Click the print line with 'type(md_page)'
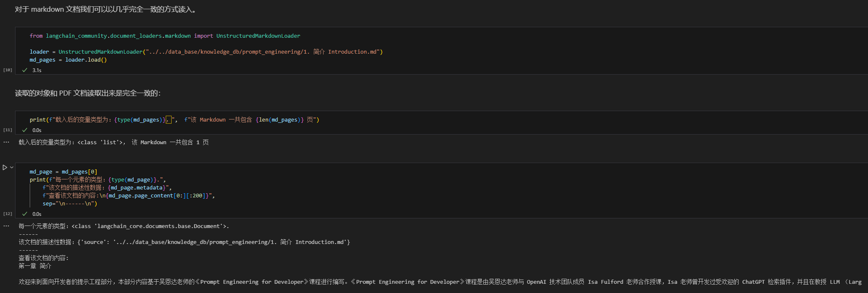The width and height of the screenshot is (868, 293). coord(98,180)
